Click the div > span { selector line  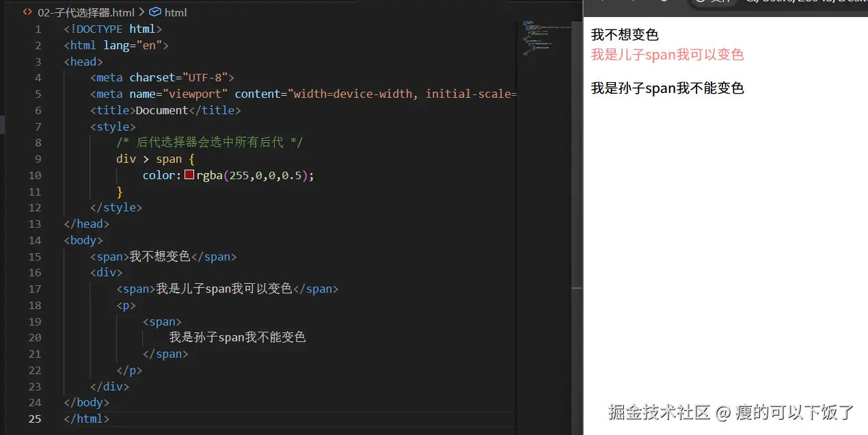point(156,159)
